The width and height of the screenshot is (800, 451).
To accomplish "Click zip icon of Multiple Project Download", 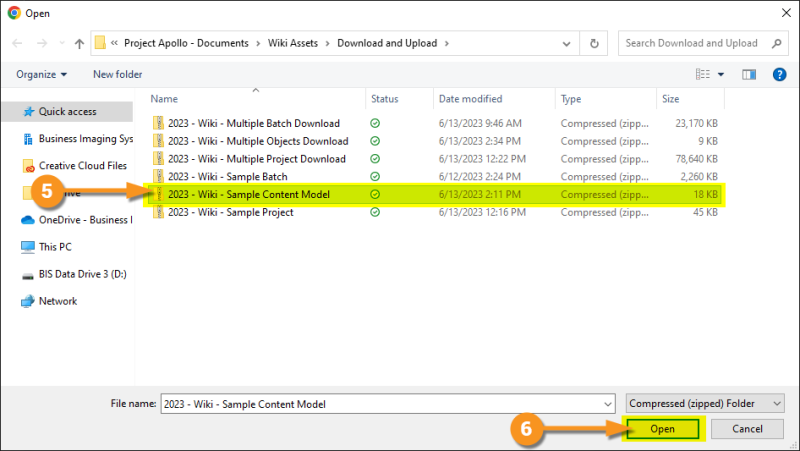I will coord(159,159).
